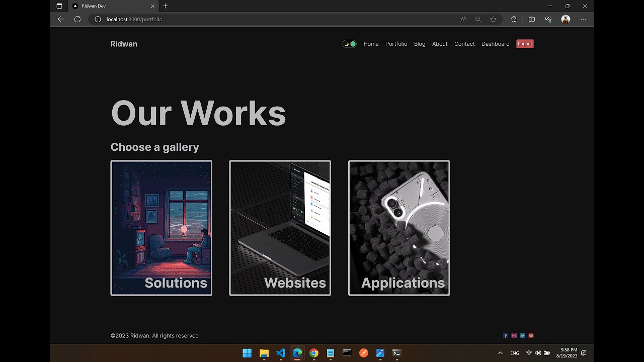
Task: Refresh the page with reload icon
Action: point(77,19)
